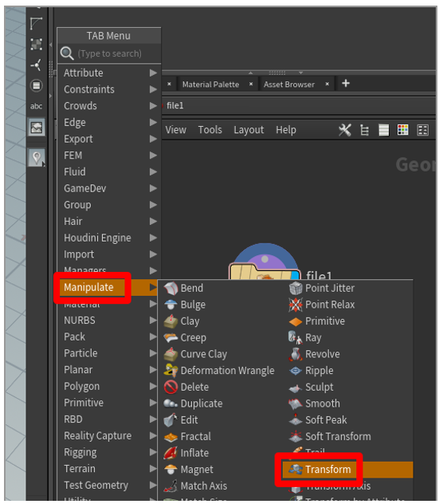
Task: Click the Soft Transform node icon
Action: (x=296, y=436)
